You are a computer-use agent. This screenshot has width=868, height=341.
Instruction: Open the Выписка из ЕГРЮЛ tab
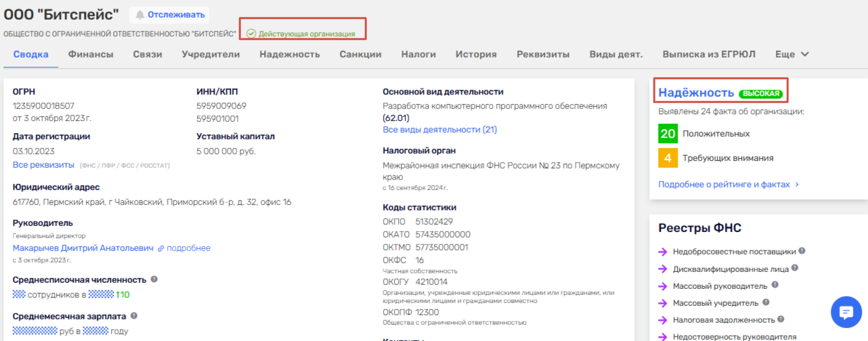click(x=709, y=54)
